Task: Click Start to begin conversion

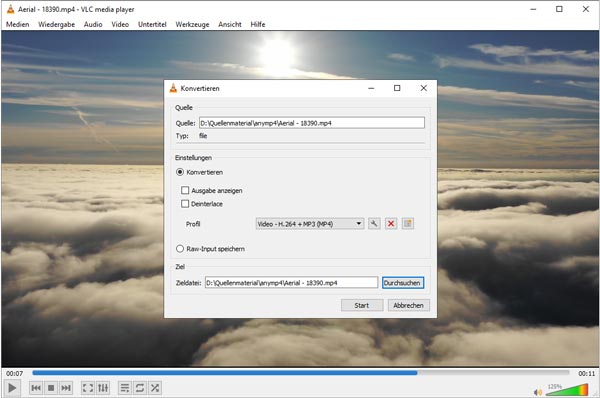Action: pyautogui.click(x=362, y=305)
